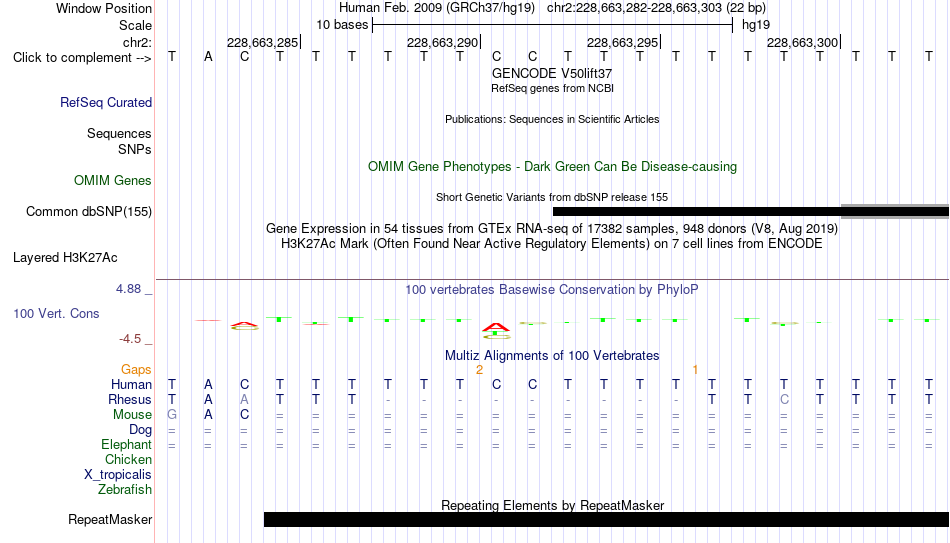Click the Zebrafish species row label
950x543 pixels.
[125, 490]
